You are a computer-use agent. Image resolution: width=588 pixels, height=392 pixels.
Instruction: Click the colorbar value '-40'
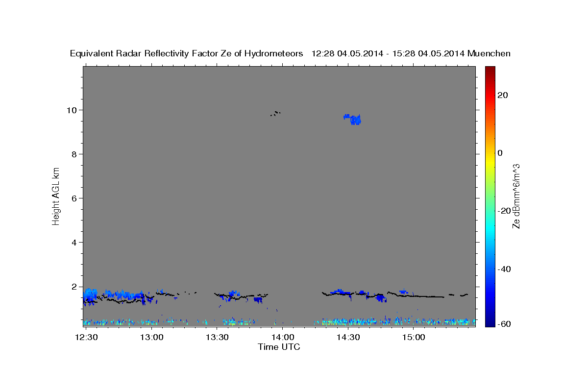pos(504,269)
